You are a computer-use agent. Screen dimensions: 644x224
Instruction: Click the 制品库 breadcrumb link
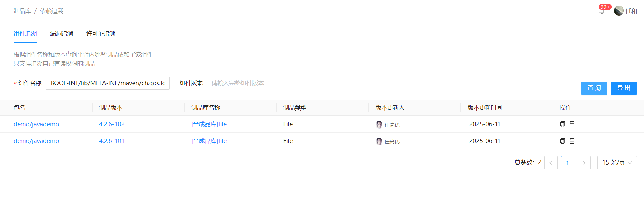click(22, 11)
